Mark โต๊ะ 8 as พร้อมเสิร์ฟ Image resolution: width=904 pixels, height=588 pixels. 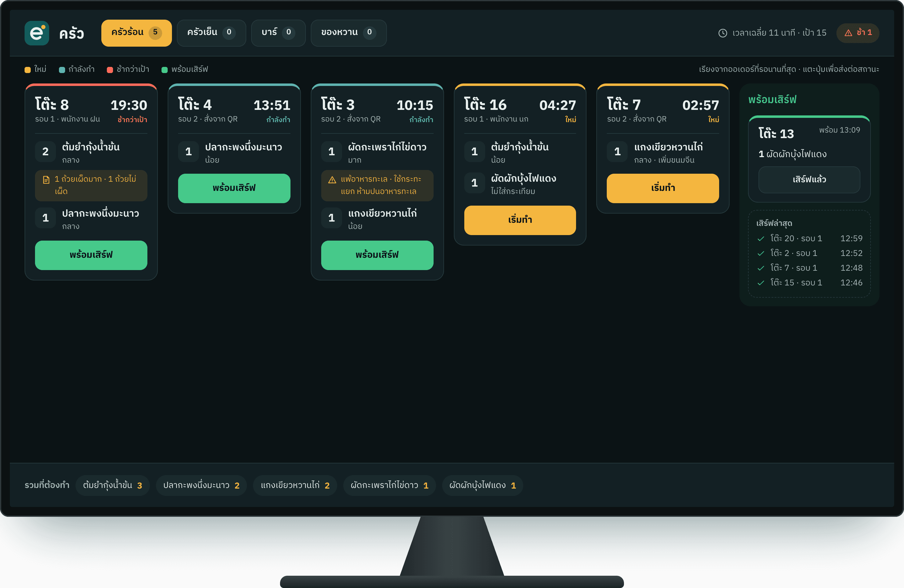coord(91,255)
